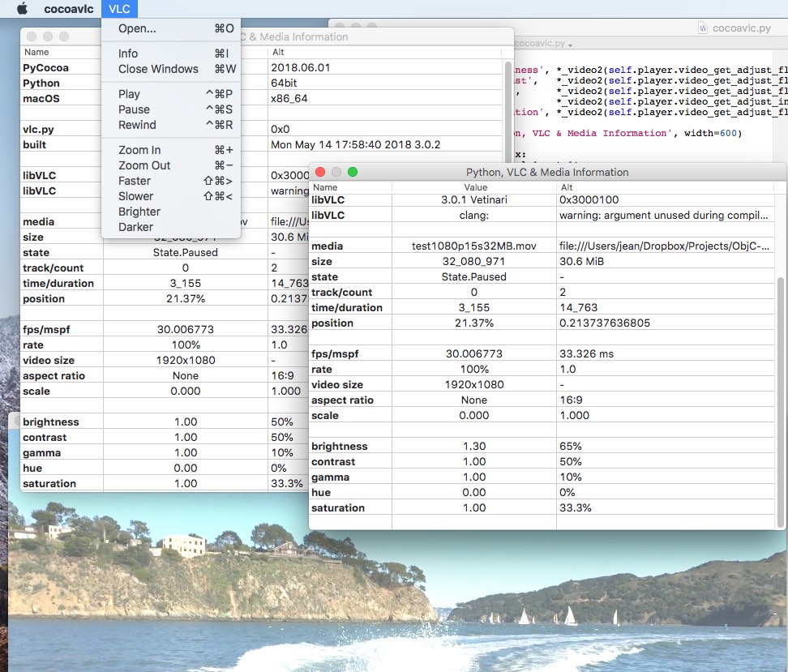Open the cocoavlc application menu
Viewport: 788px width, 672px height.
67,9
